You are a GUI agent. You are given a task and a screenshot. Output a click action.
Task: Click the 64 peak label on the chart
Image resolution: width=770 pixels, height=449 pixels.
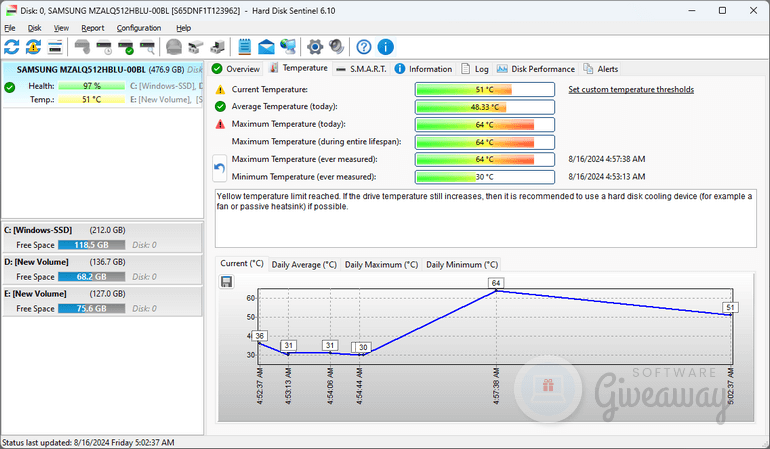(x=496, y=283)
